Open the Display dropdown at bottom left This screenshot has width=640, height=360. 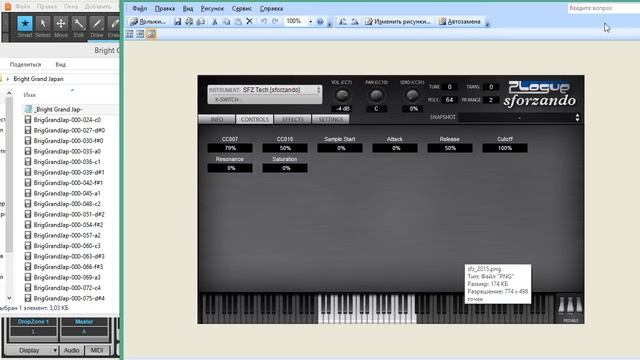33,350
